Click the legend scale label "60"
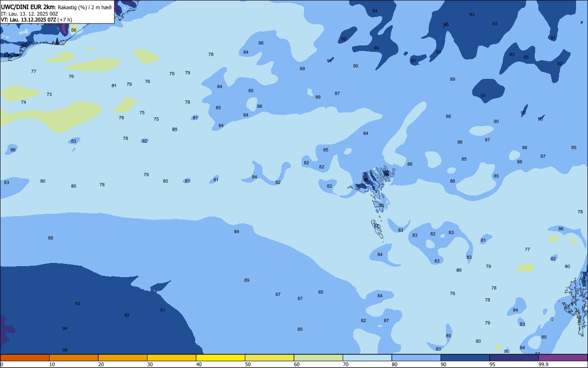Image resolution: width=588 pixels, height=368 pixels. [x=296, y=364]
